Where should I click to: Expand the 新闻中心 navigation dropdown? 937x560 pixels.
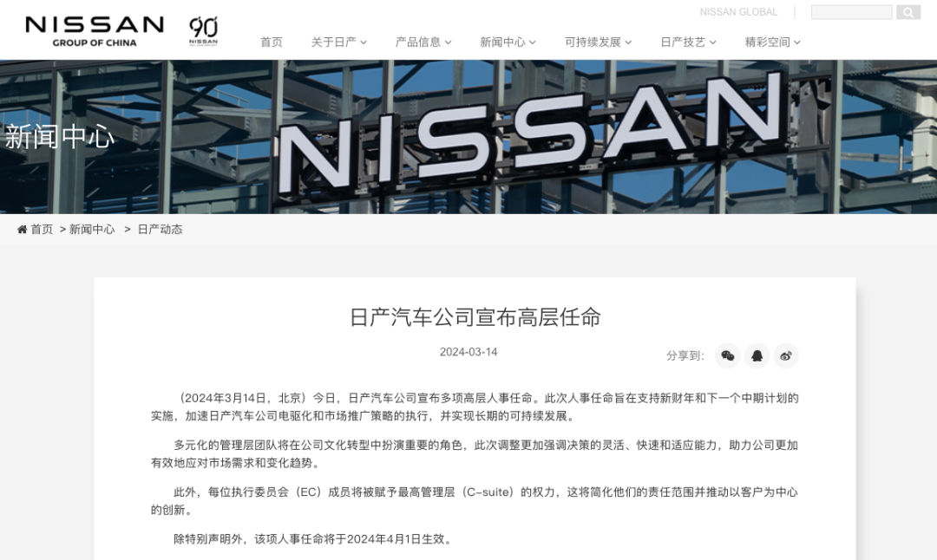[x=508, y=42]
